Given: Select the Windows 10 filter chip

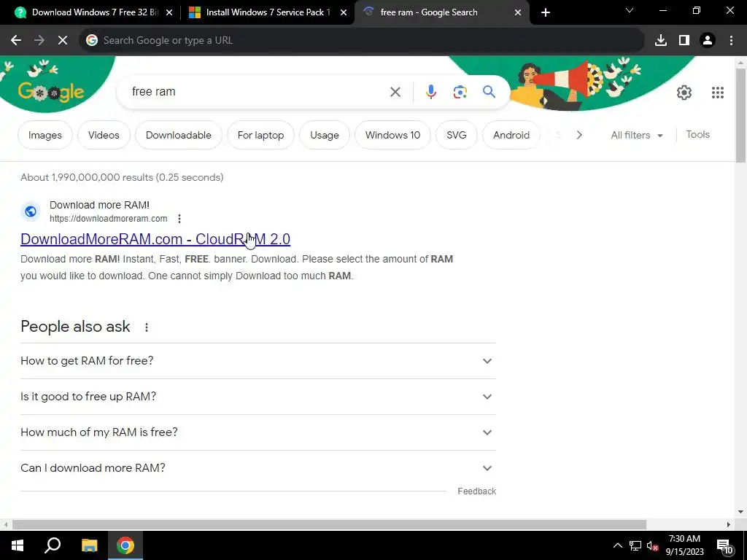Looking at the screenshot, I should 392,135.
